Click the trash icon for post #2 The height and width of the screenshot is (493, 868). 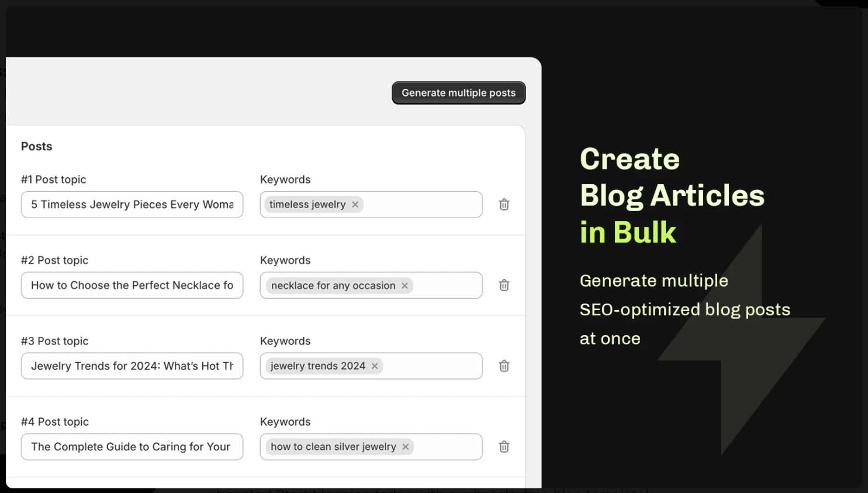point(503,285)
